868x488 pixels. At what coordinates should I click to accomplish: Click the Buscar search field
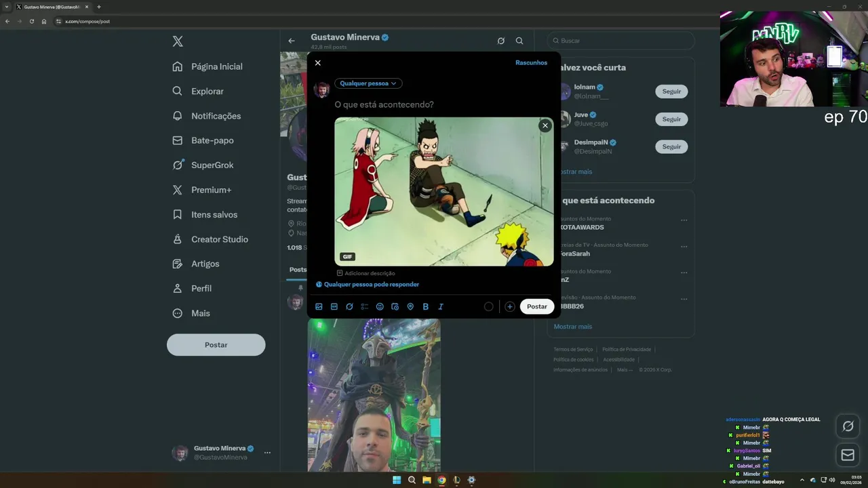click(620, 41)
